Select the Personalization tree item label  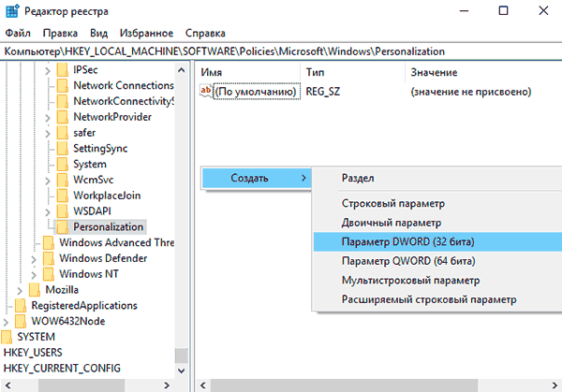click(109, 227)
